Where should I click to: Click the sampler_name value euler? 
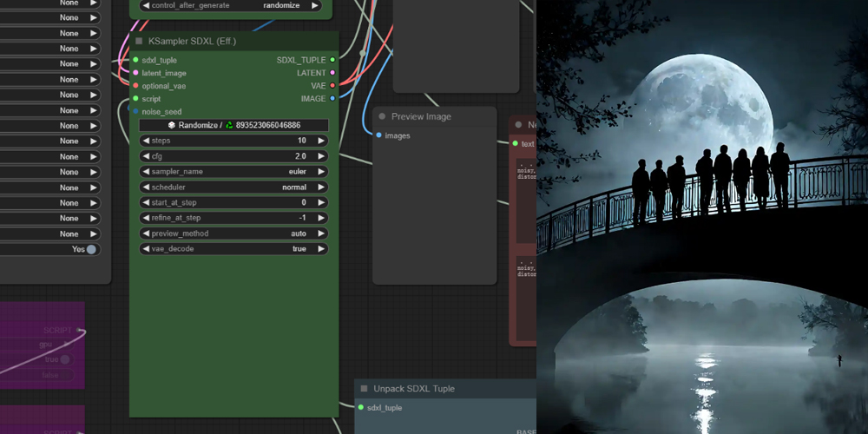point(297,172)
